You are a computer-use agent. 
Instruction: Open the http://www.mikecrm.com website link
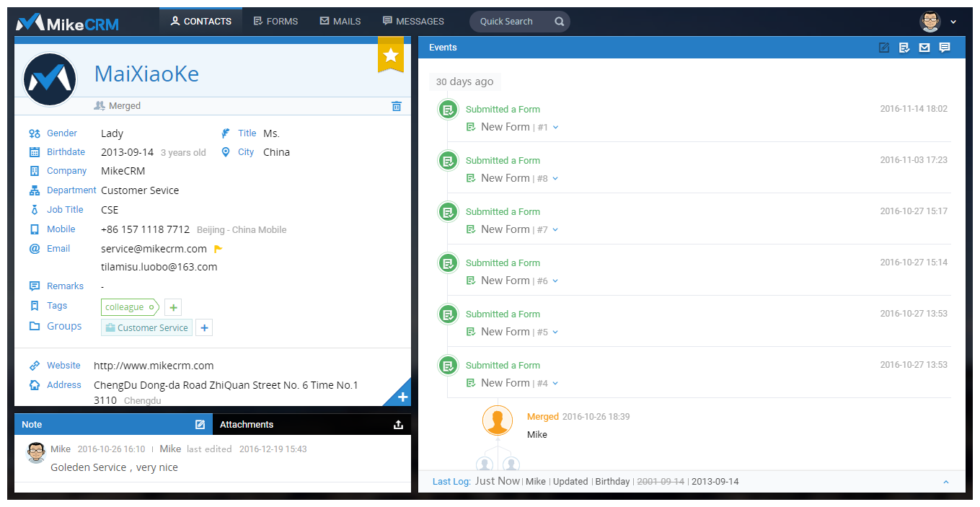(154, 366)
